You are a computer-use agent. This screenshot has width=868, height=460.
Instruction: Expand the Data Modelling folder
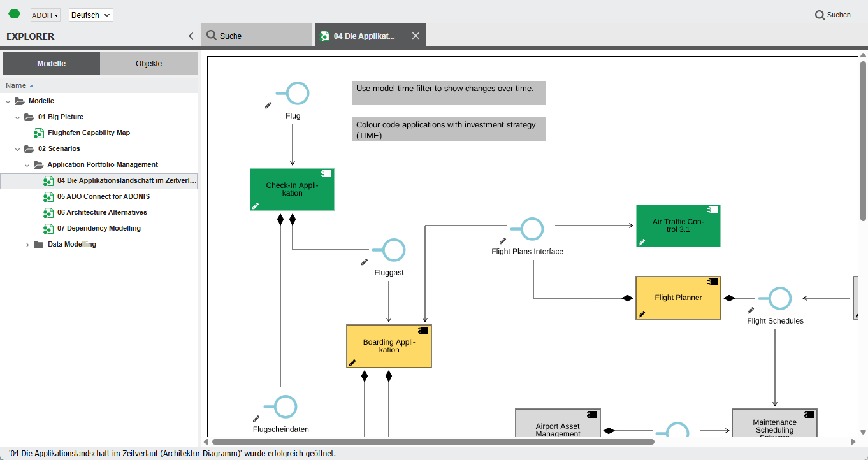tap(27, 245)
